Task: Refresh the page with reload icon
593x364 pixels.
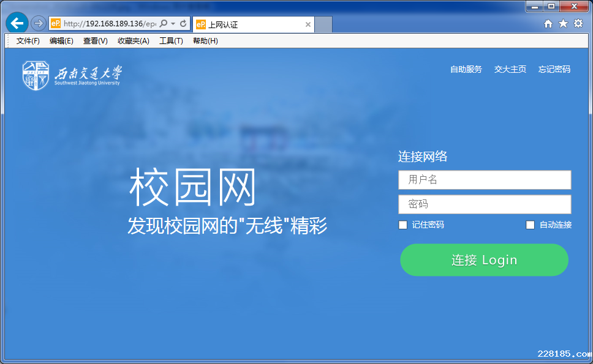Action: pyautogui.click(x=183, y=24)
